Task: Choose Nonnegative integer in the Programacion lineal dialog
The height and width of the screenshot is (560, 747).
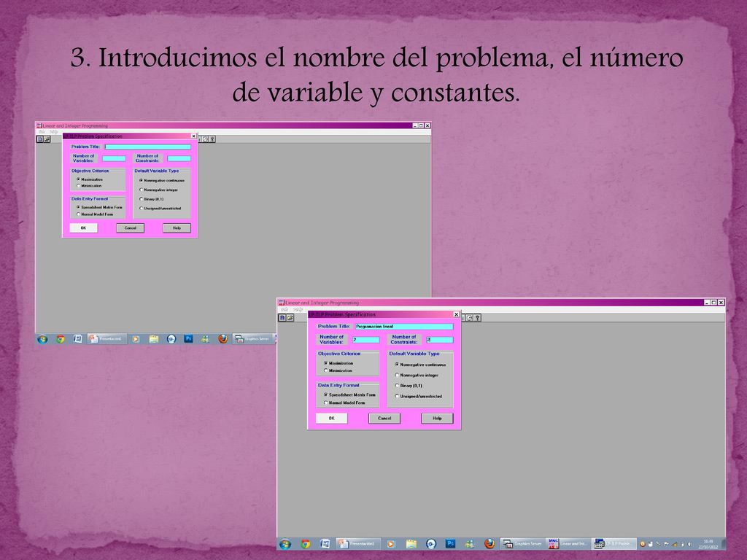Action: 417,376
